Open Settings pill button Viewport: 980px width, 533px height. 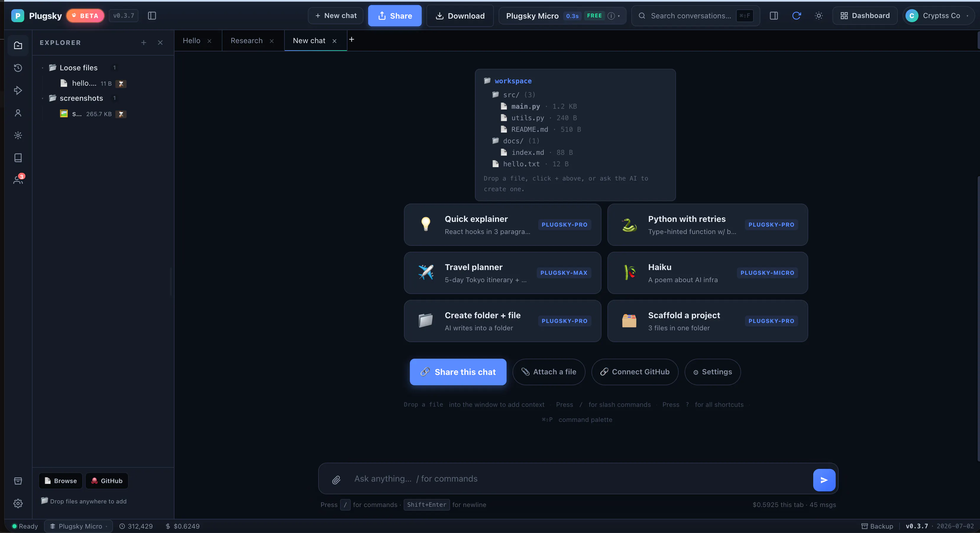[713, 372]
